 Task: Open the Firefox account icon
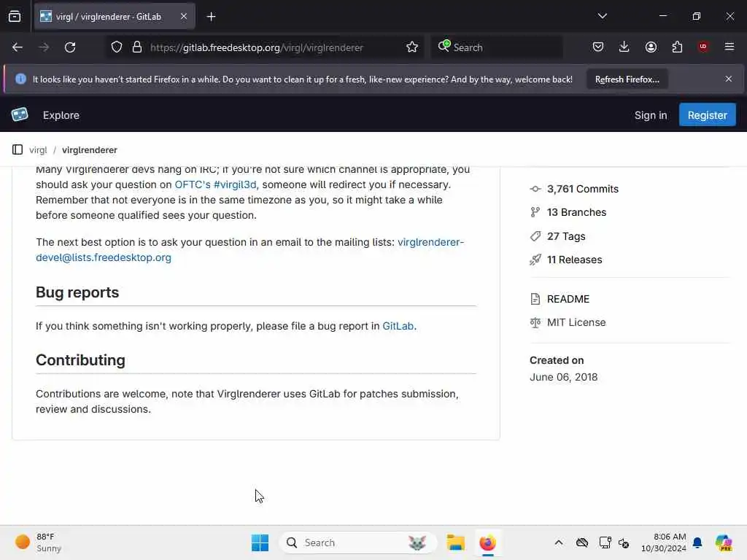pos(651,47)
